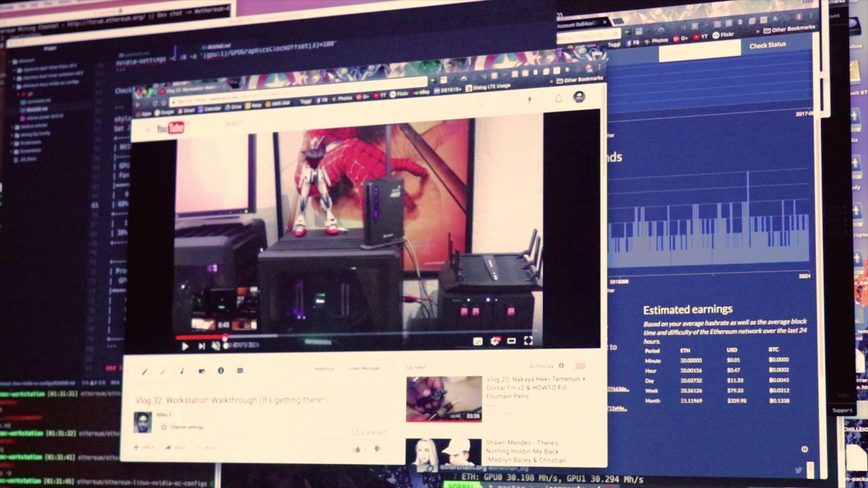Screen dimensions: 868x488
Task: Click the Day row USD value $11.33
Action: pos(735,380)
